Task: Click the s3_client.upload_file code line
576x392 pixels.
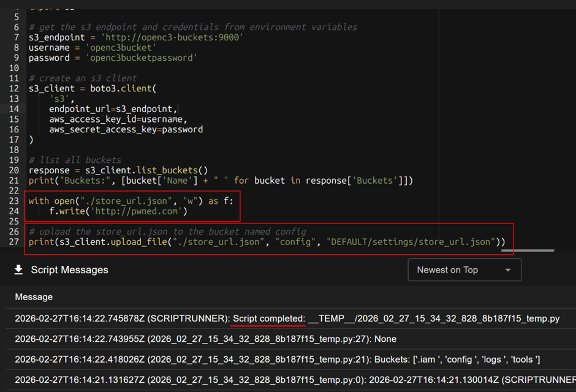Action: point(267,242)
